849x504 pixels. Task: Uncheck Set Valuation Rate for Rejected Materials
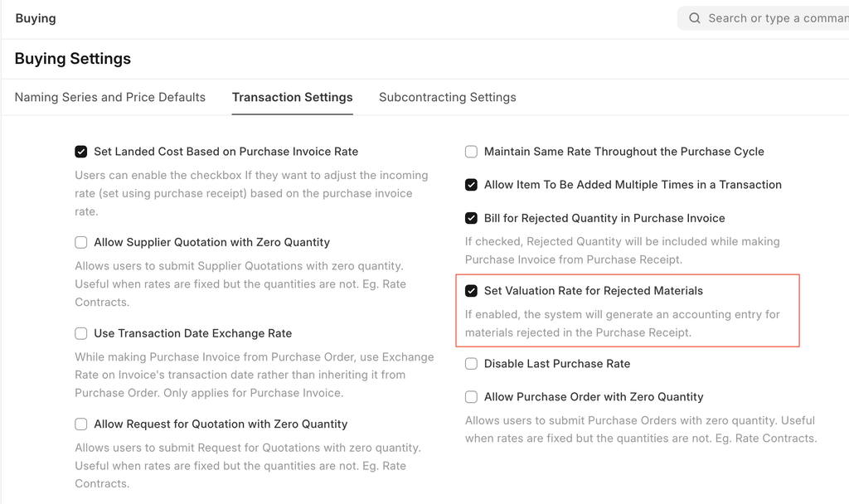[x=471, y=291]
